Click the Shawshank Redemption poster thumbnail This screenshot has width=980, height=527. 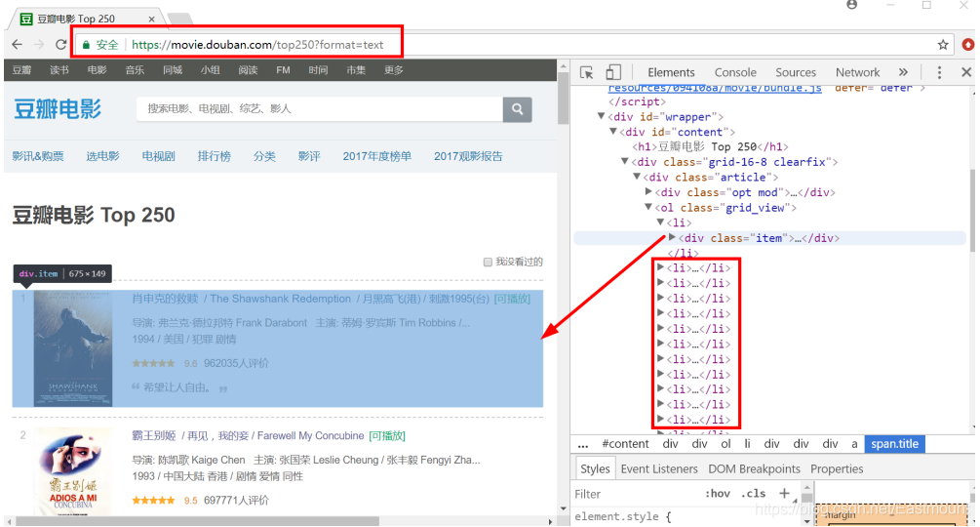(73, 348)
